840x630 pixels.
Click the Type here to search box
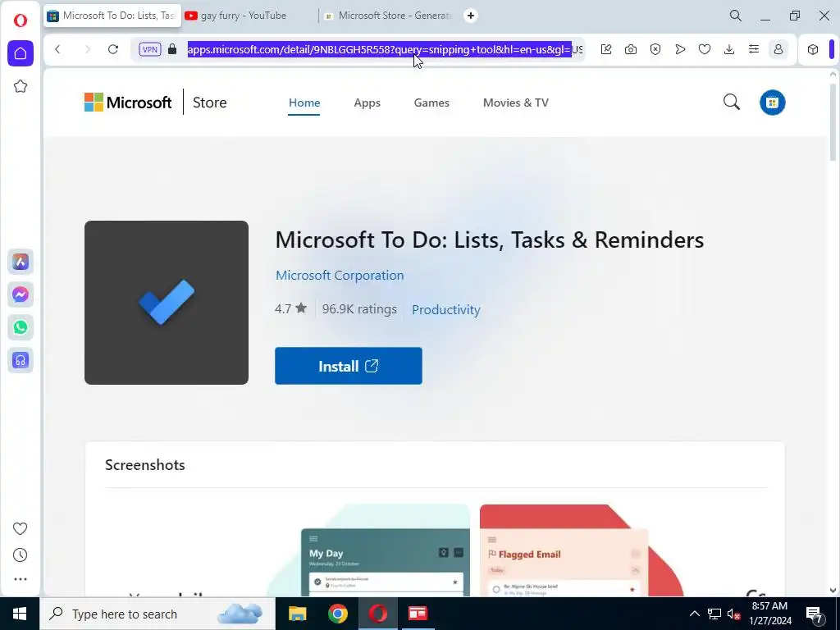(x=158, y=614)
